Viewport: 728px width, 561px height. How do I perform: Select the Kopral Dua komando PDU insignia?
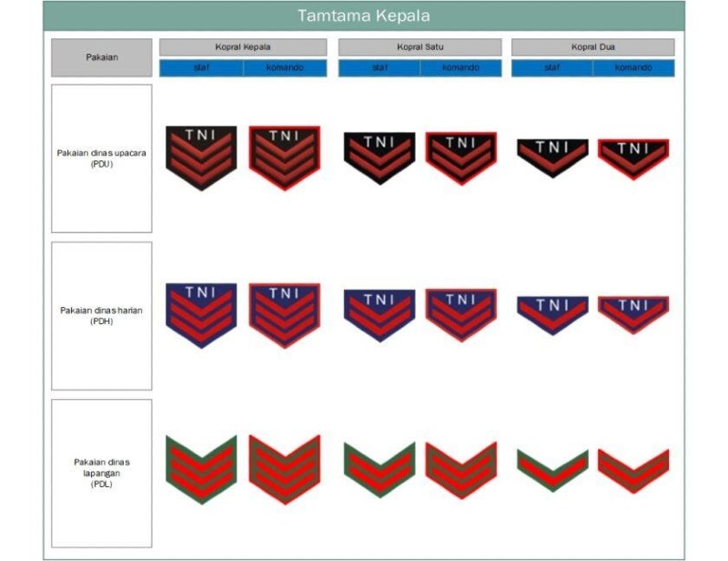click(x=633, y=159)
